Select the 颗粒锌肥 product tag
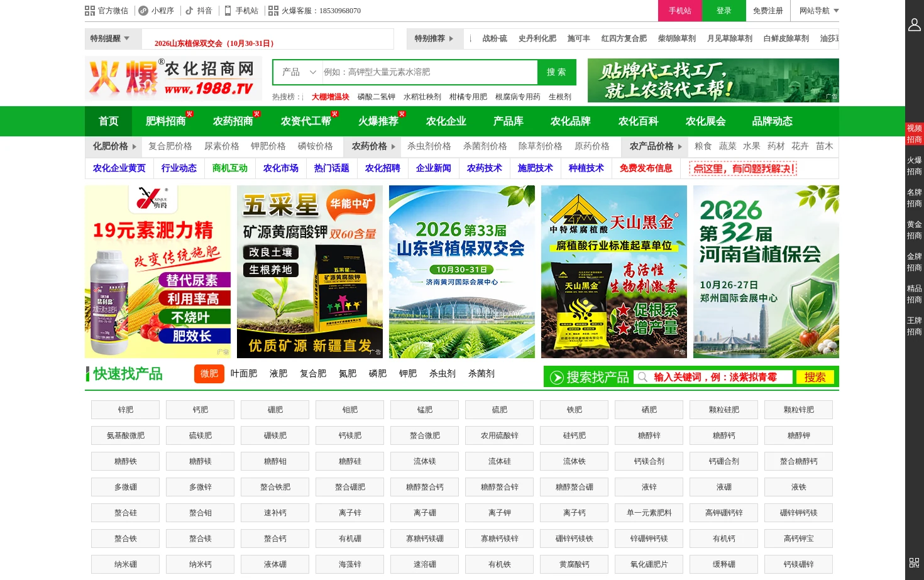 click(799, 410)
